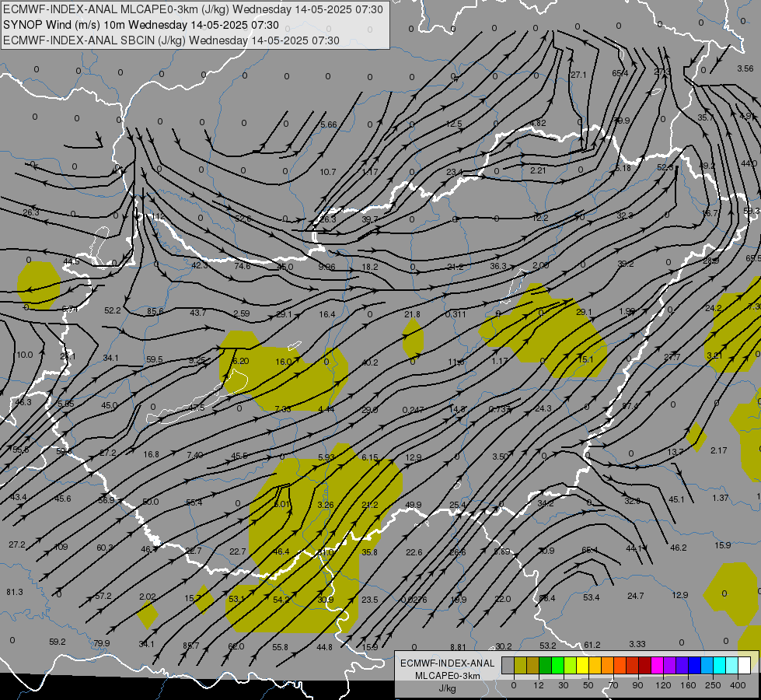Click the magenta legend swatch
The width and height of the screenshot is (761, 700).
click(x=657, y=665)
